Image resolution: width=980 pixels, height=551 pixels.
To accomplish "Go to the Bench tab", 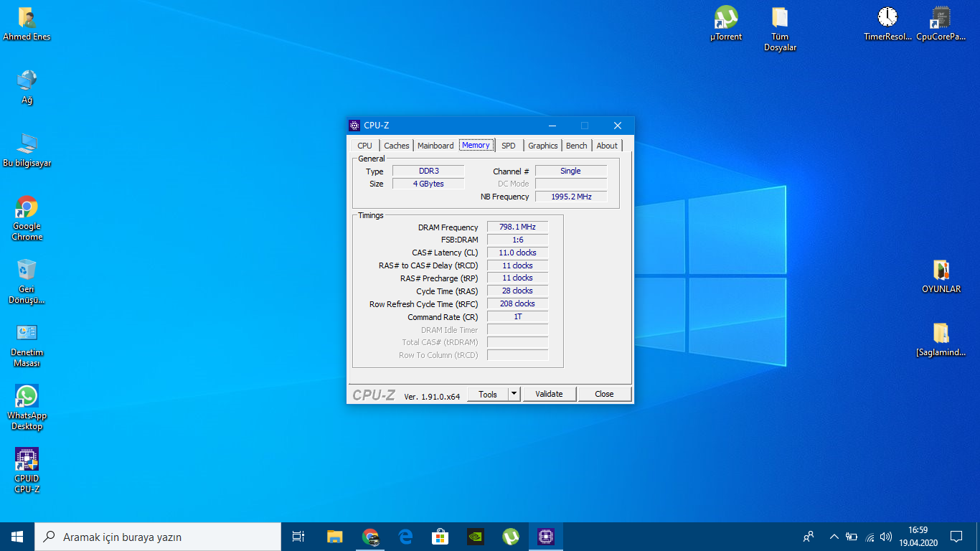I will click(576, 146).
